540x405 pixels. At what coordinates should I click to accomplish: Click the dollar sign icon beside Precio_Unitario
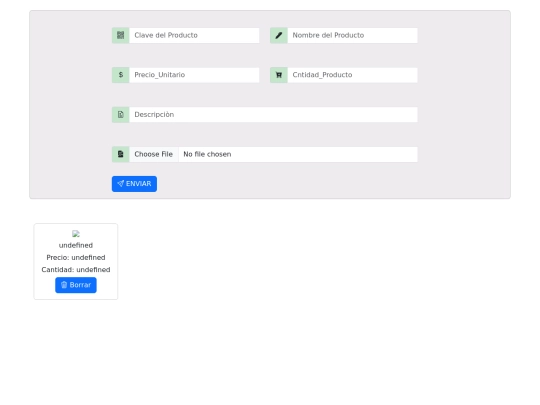click(121, 75)
